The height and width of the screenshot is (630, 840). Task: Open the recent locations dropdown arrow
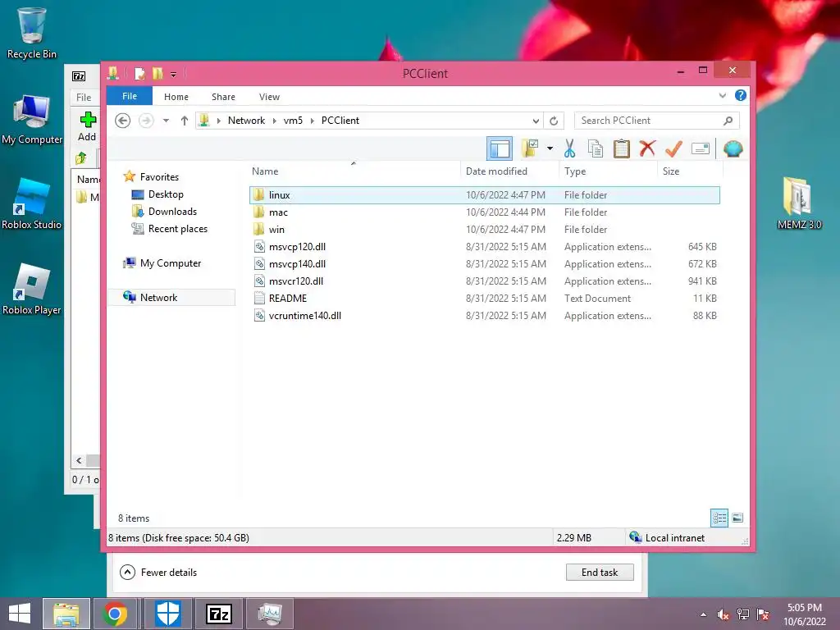(x=166, y=121)
